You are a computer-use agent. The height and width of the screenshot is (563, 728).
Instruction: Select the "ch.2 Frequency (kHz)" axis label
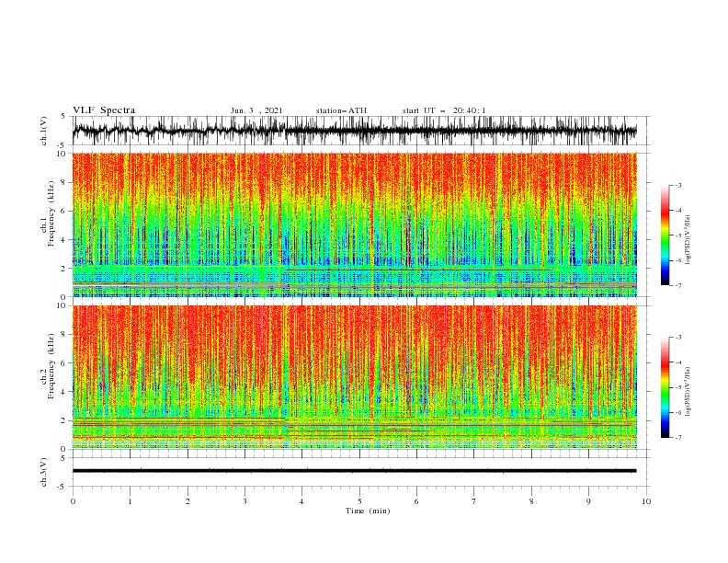(48, 366)
